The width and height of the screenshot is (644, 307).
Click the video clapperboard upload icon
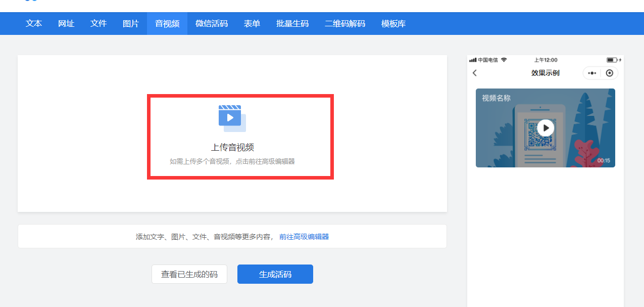coord(232,118)
